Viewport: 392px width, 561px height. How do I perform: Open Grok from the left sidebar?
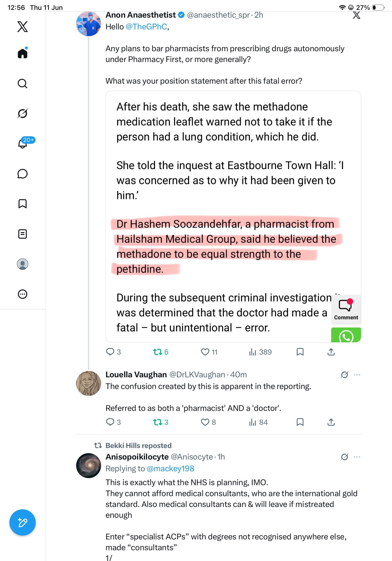(23, 113)
